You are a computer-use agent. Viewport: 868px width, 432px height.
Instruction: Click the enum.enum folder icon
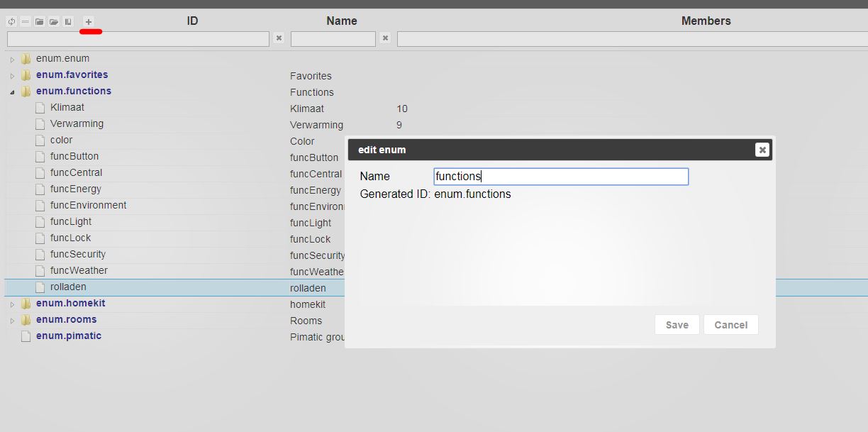tap(26, 59)
